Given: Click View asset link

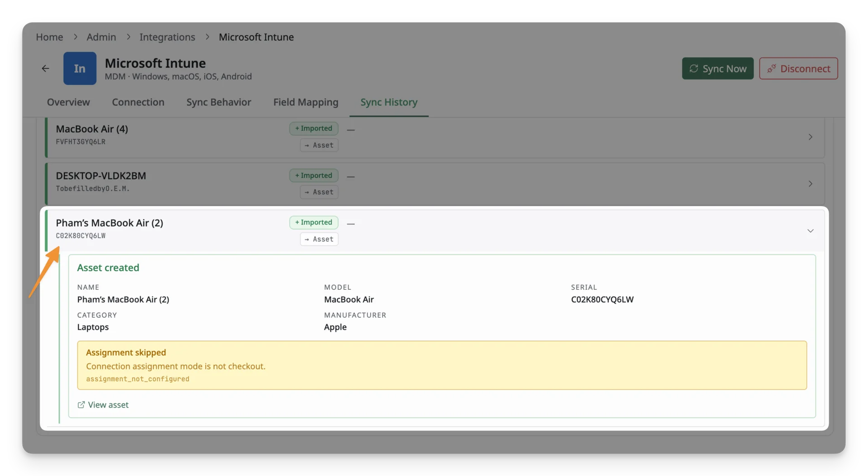Looking at the screenshot, I should click(x=108, y=405).
